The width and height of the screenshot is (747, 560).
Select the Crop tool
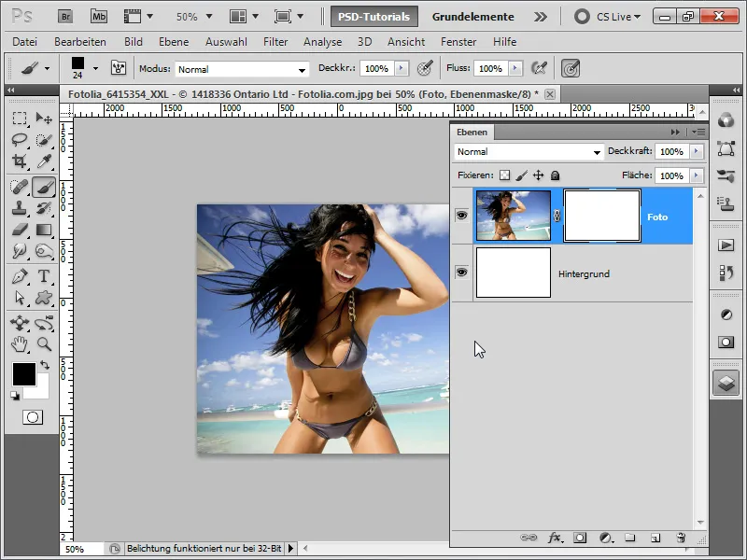coord(19,161)
